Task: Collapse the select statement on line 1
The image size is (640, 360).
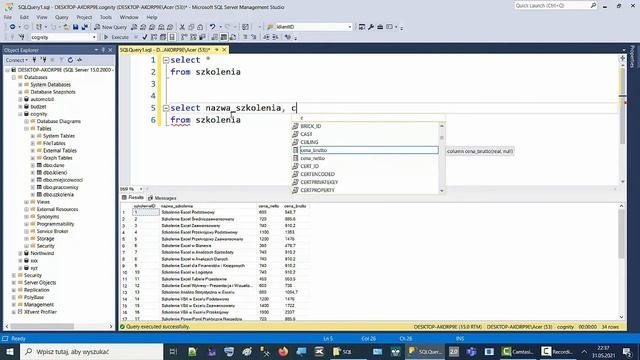Action: 166,60
